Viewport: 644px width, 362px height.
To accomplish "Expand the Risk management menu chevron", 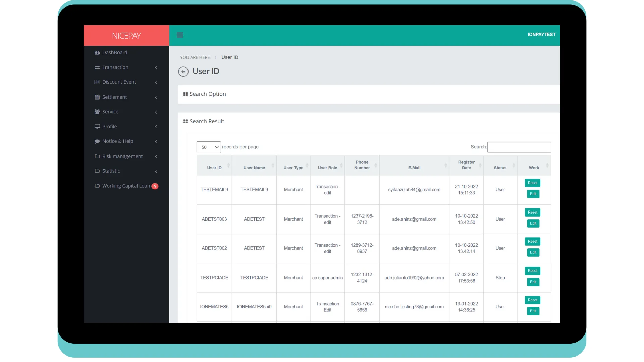I will coord(156,157).
